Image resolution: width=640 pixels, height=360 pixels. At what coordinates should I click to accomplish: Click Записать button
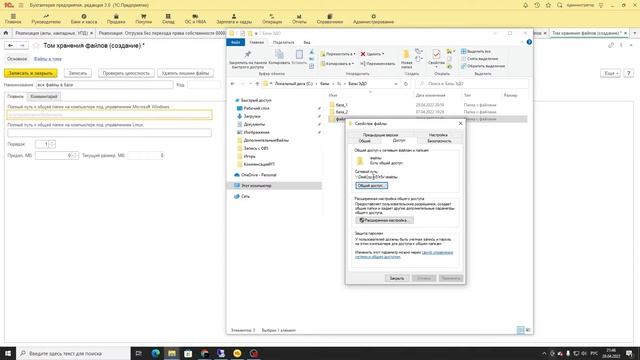[78, 73]
